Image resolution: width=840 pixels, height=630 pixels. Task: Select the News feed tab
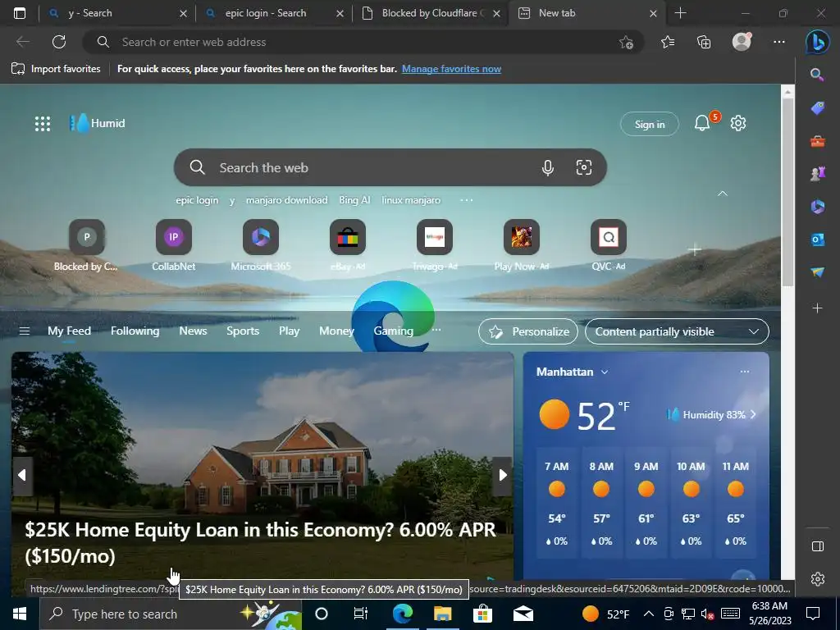[193, 331]
